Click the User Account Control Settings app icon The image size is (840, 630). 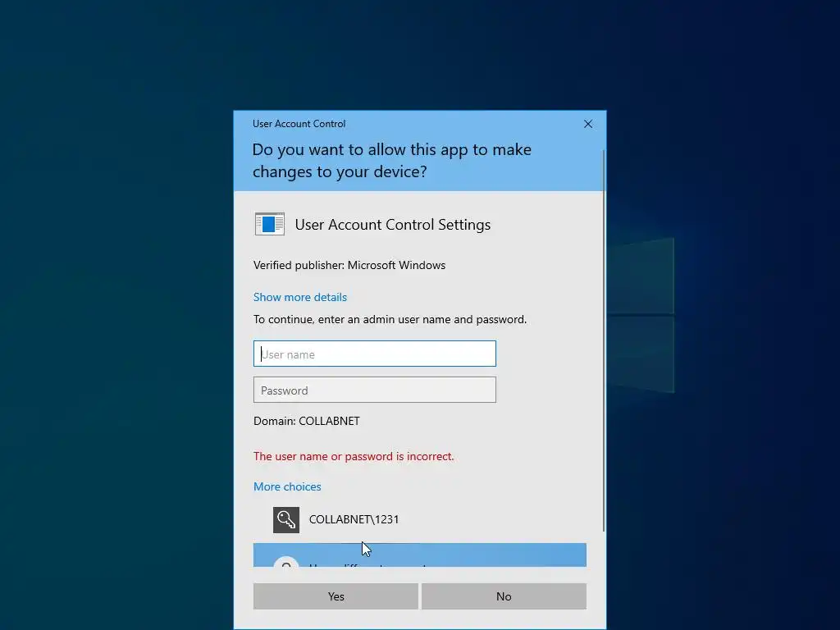coord(269,224)
